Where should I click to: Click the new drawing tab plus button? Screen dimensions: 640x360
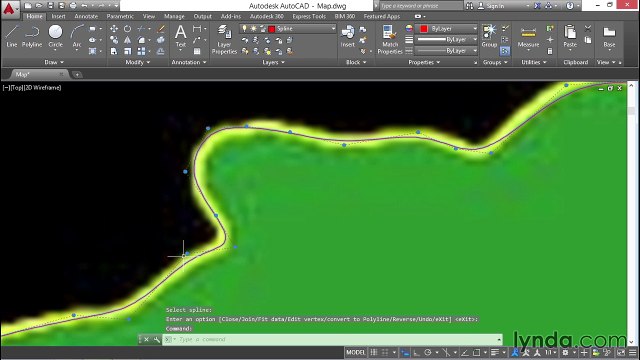(x=77, y=75)
